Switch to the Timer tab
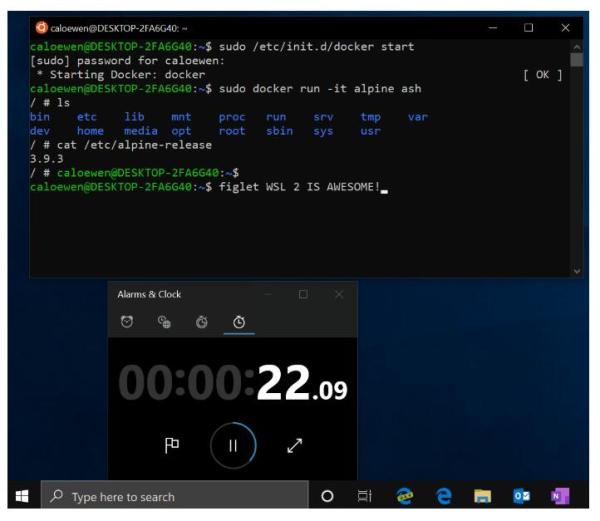Screen dimensions: 600x521 click(x=202, y=322)
